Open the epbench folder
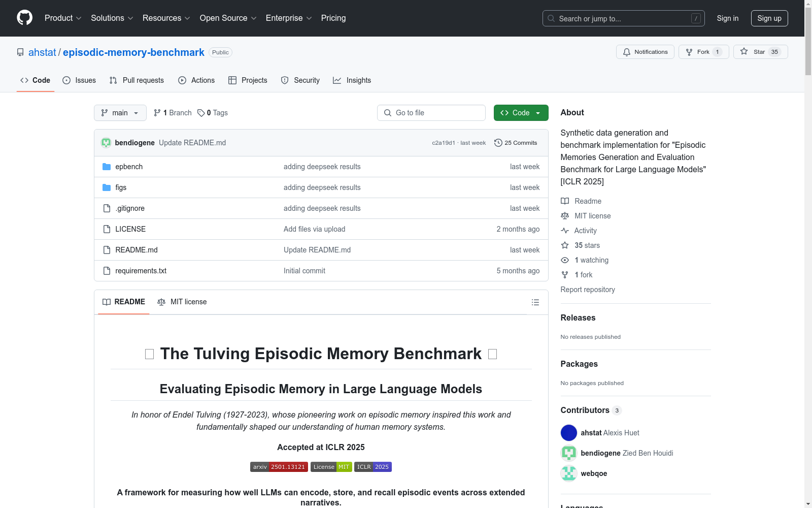 click(129, 167)
